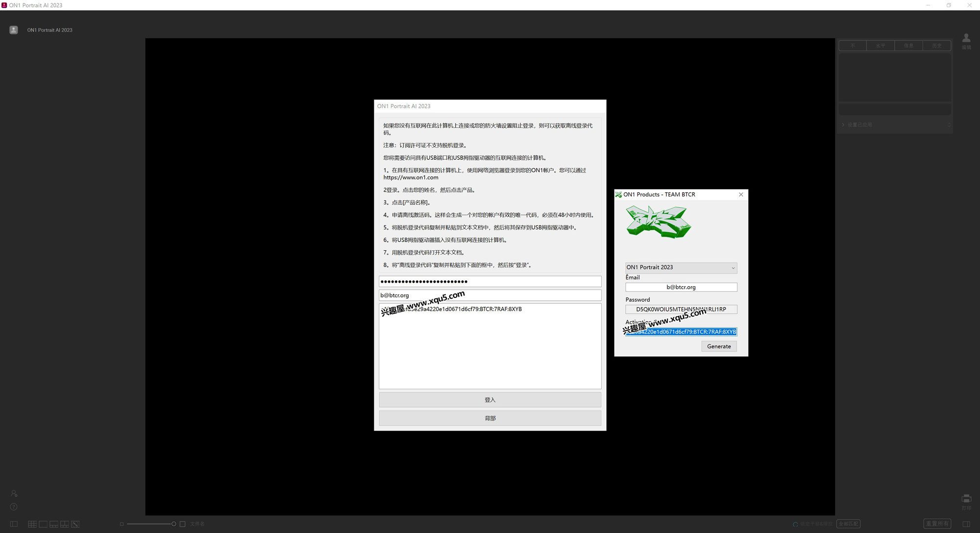
Task: Toggle the lock pan and zoom option
Action: tap(812, 524)
